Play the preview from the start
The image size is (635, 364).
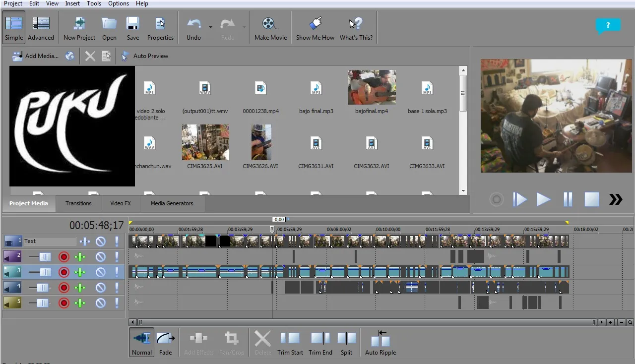click(x=519, y=199)
